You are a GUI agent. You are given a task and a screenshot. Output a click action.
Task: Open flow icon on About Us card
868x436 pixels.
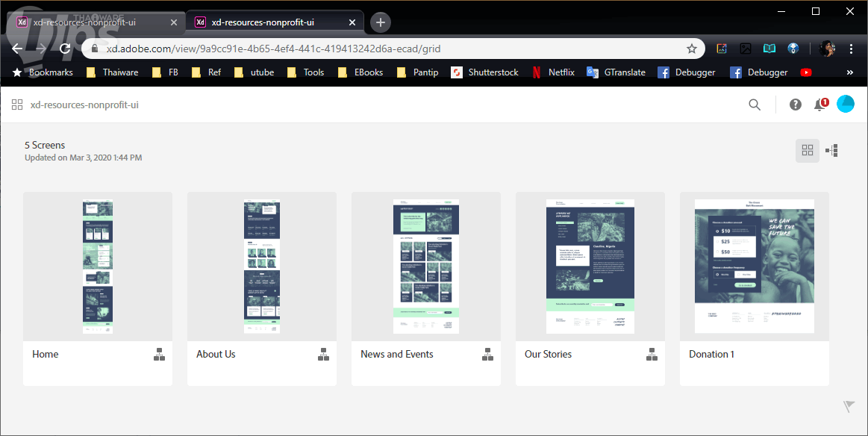point(324,355)
